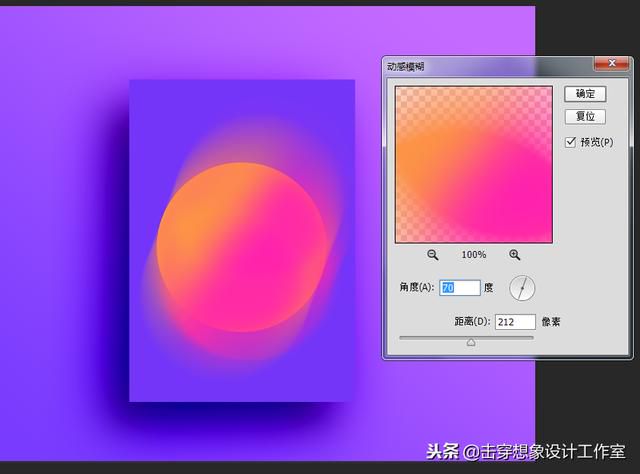The height and width of the screenshot is (474, 640).
Task: Click the 距离(D) distance input field
Action: [x=515, y=322]
